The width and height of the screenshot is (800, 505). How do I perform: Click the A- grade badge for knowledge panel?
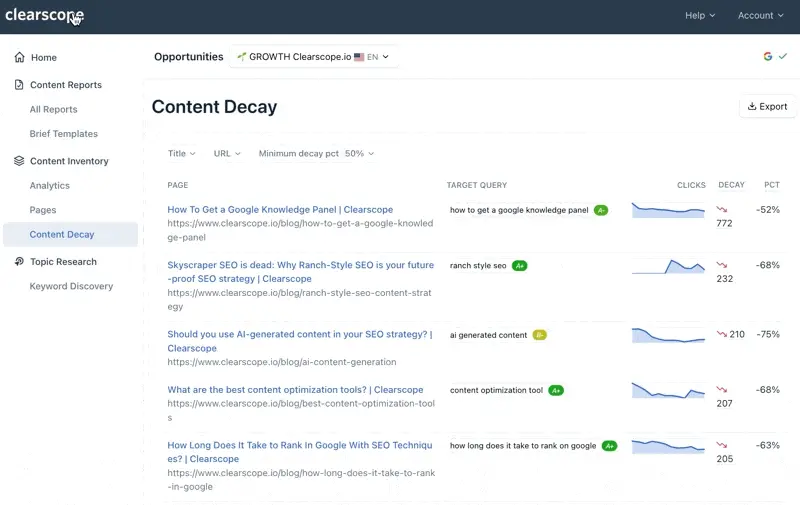coord(601,210)
